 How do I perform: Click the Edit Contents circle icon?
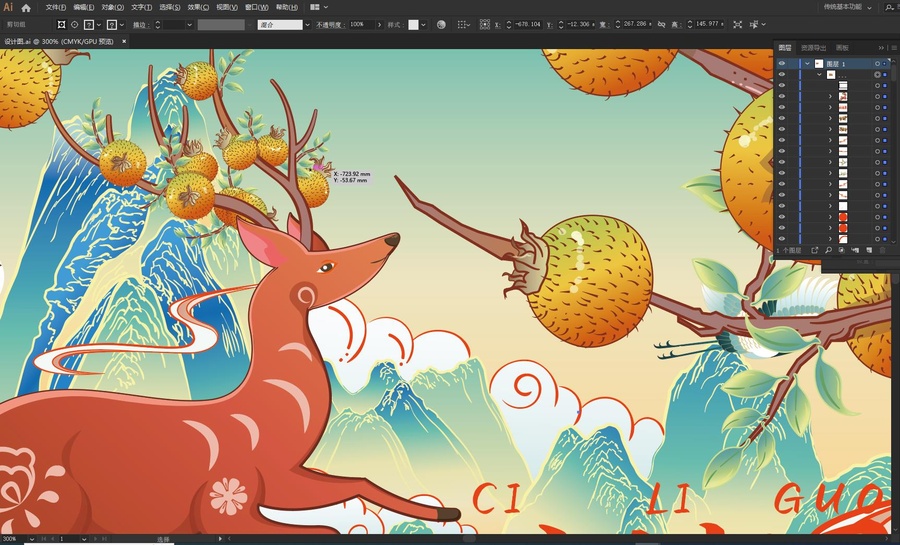[75, 25]
